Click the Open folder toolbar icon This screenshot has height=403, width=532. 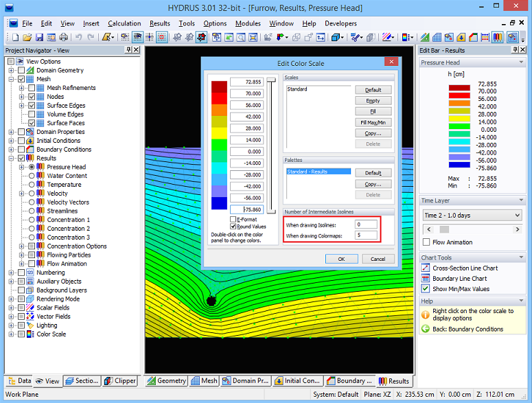[27, 37]
